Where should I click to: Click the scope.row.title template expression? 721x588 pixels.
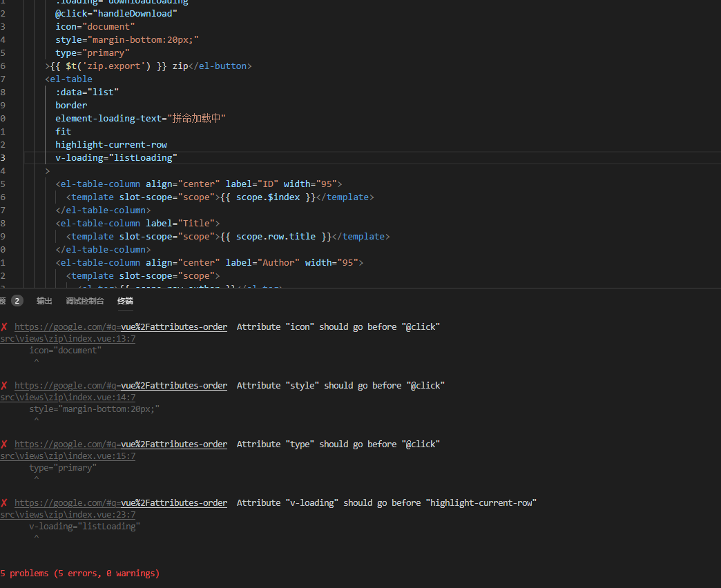(275, 235)
